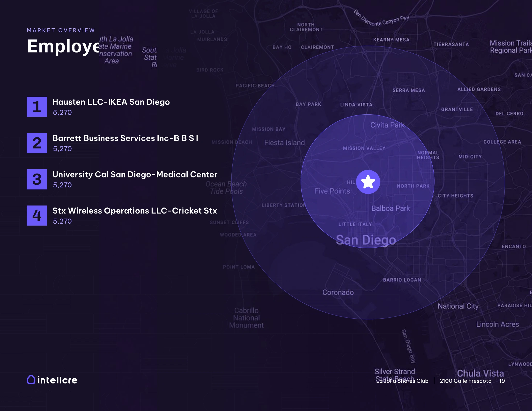Click the "NORMAL HEIGHTS" map label
This screenshot has width=532, height=411.
click(x=428, y=155)
